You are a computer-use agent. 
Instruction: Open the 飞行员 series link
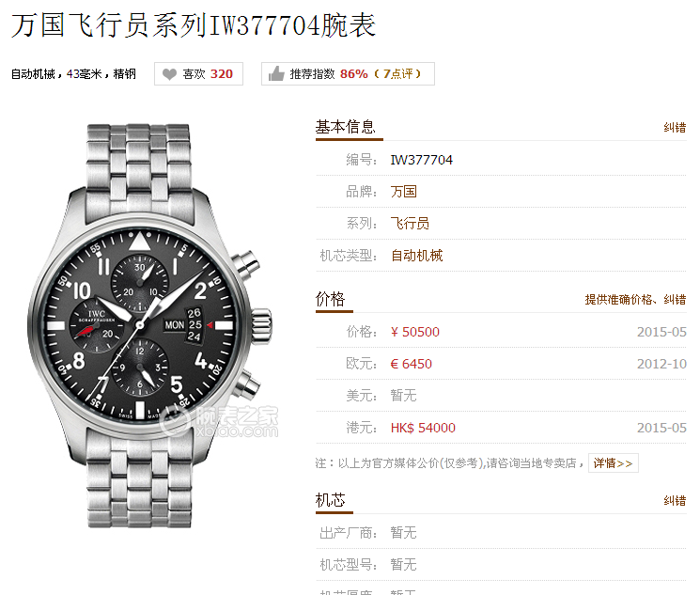click(x=410, y=224)
